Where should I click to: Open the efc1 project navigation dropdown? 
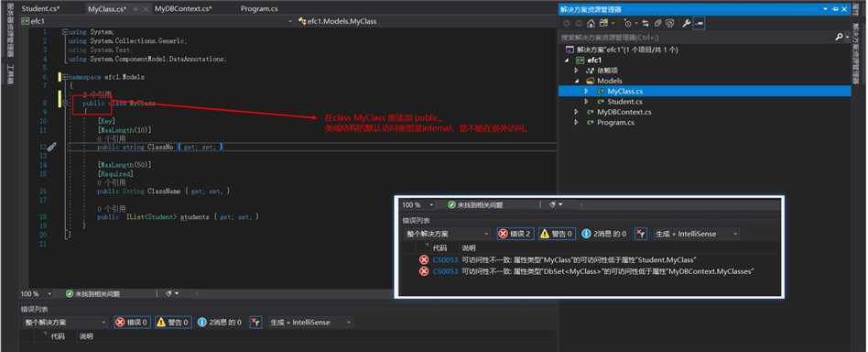pyautogui.click(x=157, y=21)
